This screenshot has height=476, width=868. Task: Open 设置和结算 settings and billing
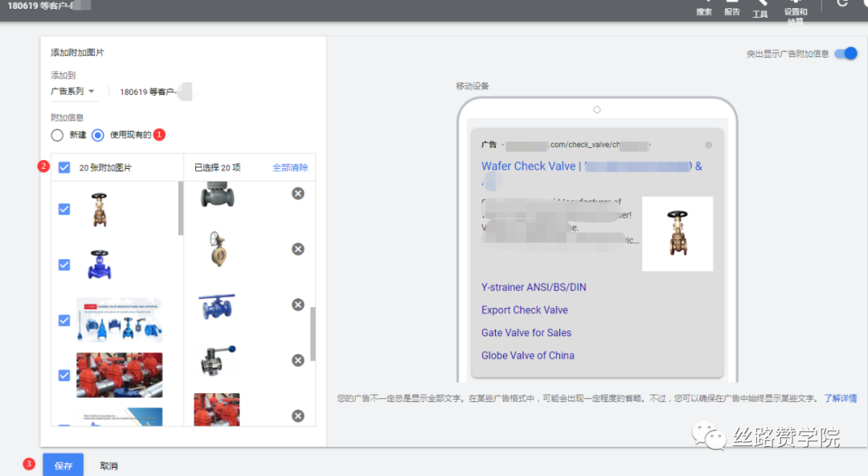(x=796, y=11)
